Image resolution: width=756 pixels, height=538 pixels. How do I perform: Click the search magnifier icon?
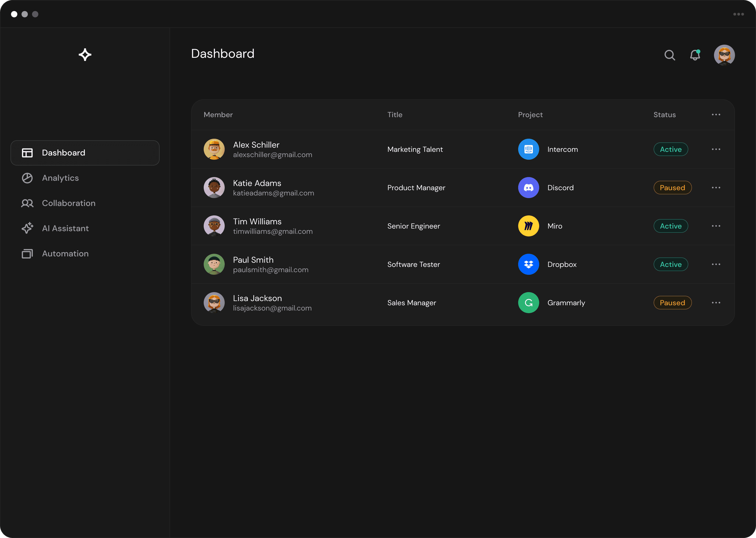coord(670,55)
